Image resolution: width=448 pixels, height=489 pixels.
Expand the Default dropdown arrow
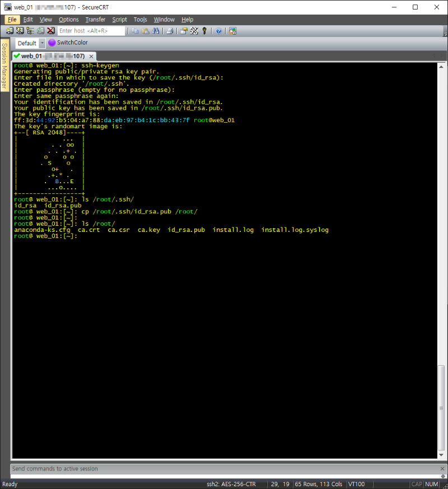click(x=42, y=43)
